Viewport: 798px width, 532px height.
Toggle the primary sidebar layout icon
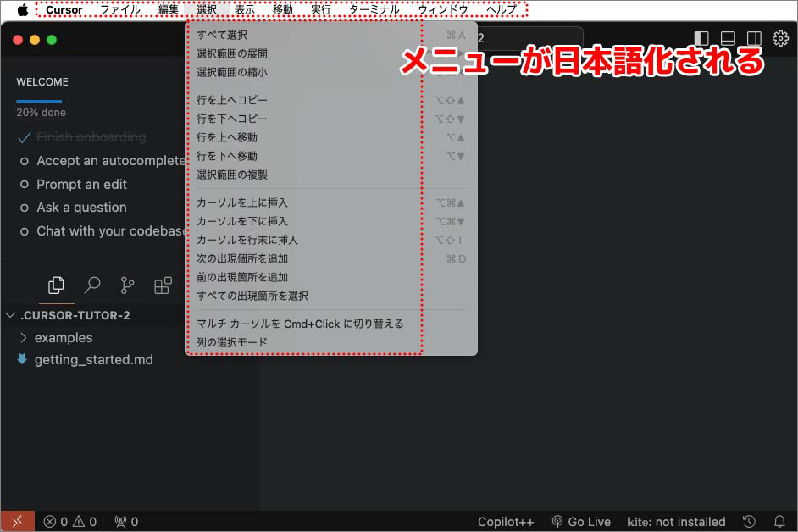(701, 39)
